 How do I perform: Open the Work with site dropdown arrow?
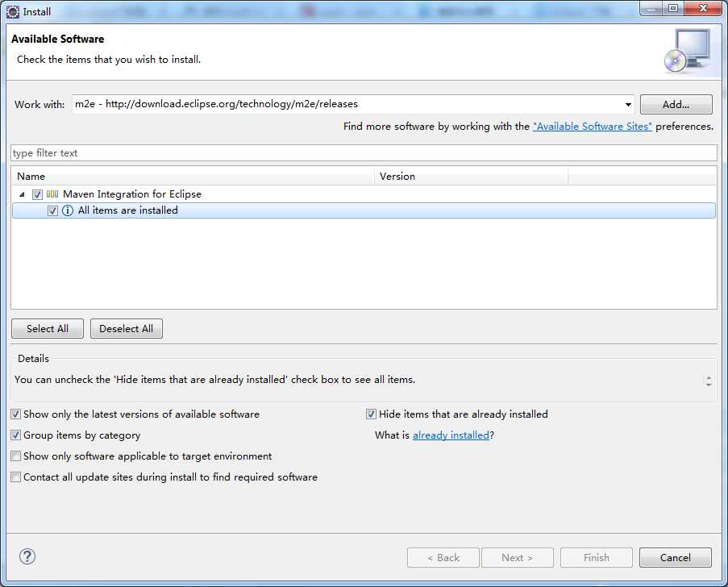click(x=628, y=105)
